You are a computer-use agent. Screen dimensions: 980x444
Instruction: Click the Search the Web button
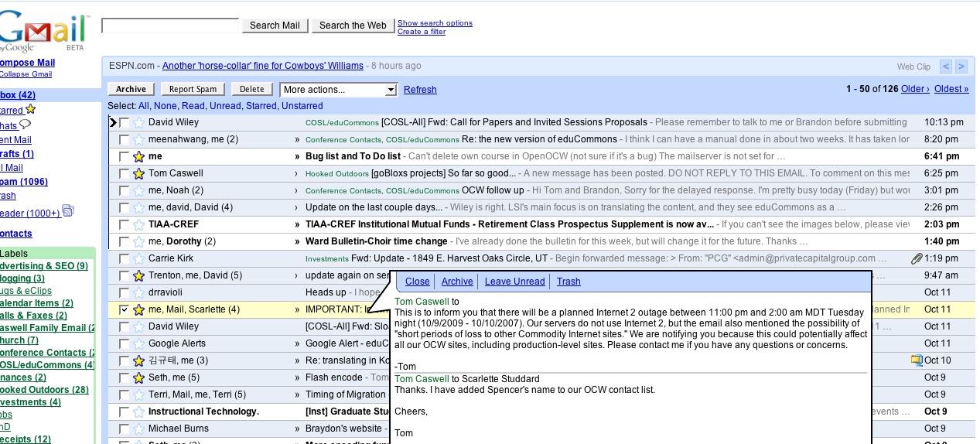[353, 26]
